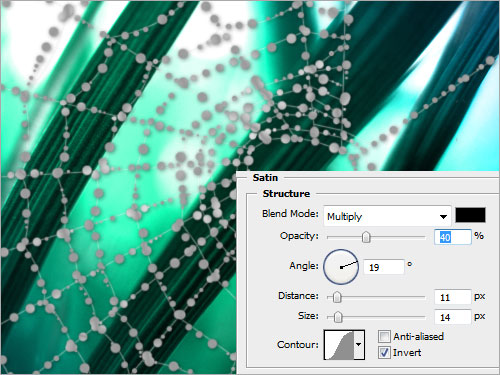Click the Contour curve thumbnail

coord(339,345)
